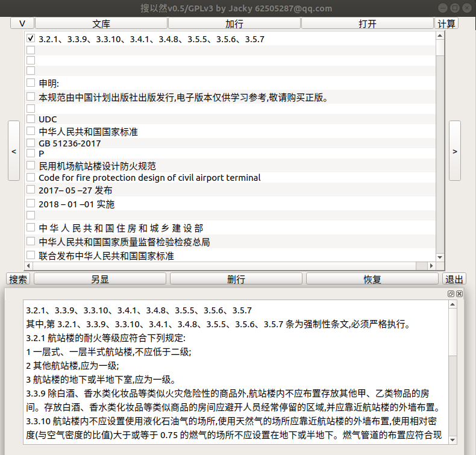This screenshot has width=476, height=455.
Task: Click the V button
Action: 22,24
